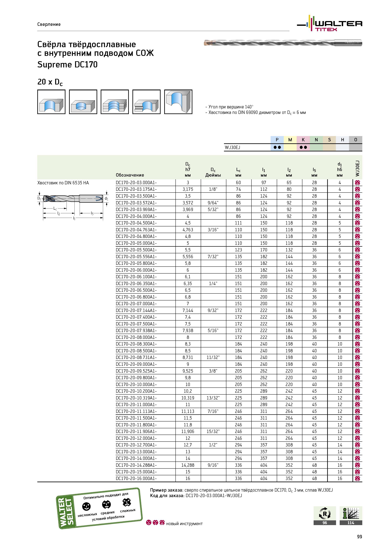Click the rotated WJ30EJ column header
392x555 pixels.
(358, 168)
